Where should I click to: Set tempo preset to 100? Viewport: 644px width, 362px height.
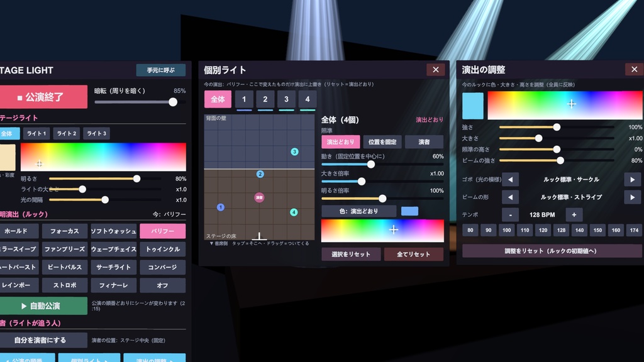[506, 230]
